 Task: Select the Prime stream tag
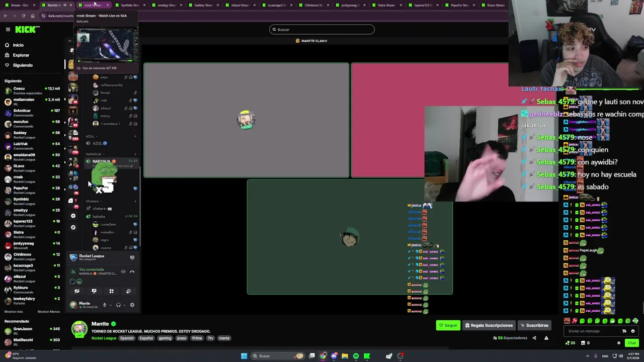click(197, 338)
